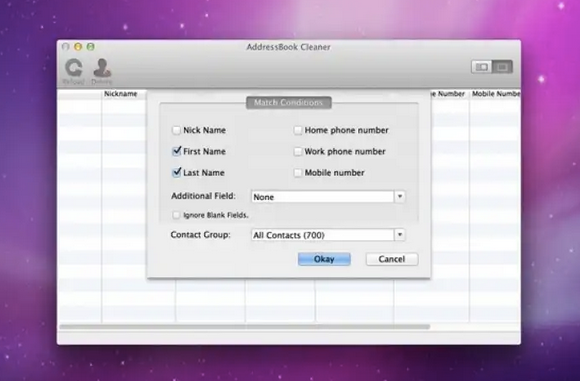
Task: Click the Reload toolbar icon
Action: click(74, 72)
